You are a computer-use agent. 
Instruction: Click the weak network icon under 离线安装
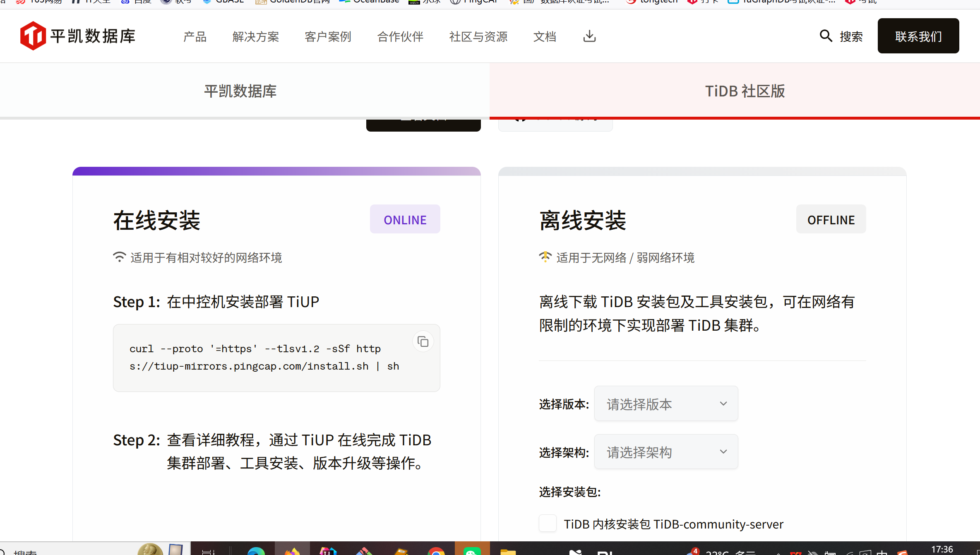(545, 257)
